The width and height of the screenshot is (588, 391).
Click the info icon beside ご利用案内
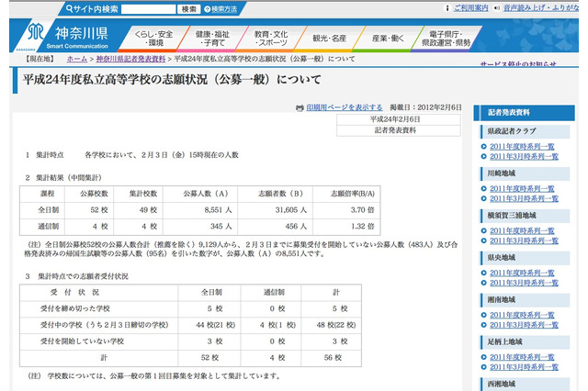coord(447,8)
